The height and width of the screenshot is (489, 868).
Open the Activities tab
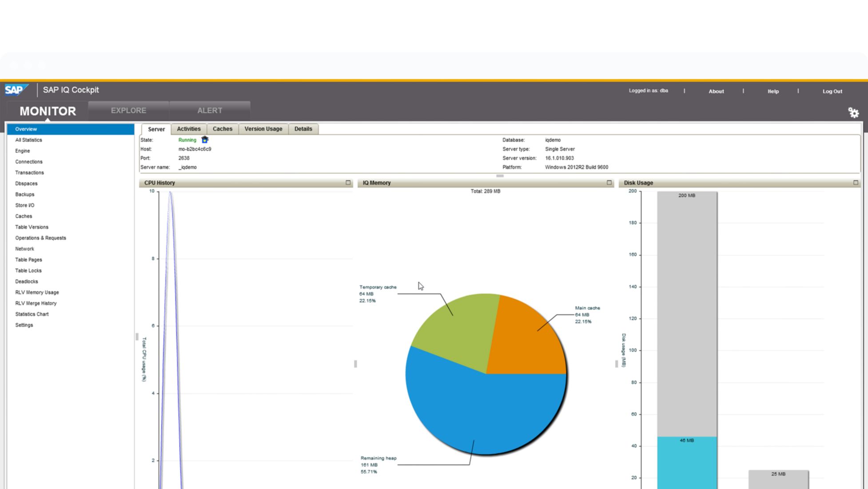click(x=188, y=129)
